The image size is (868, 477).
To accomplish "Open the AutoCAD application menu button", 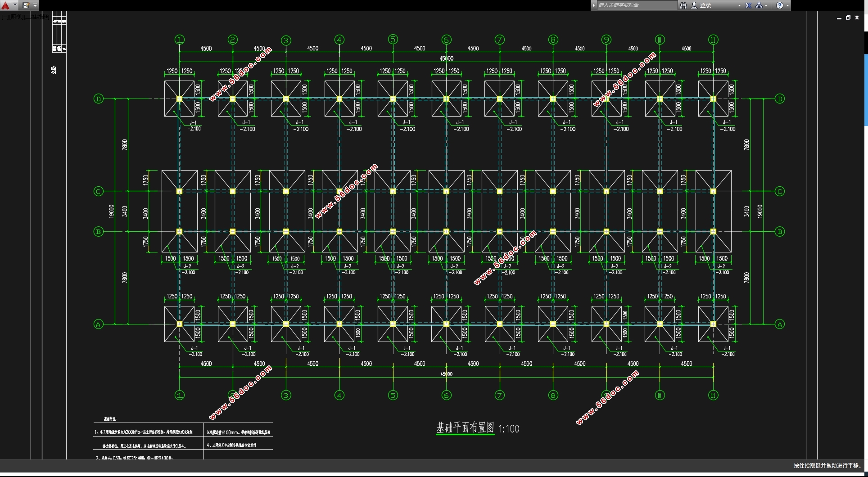I will pos(6,5).
